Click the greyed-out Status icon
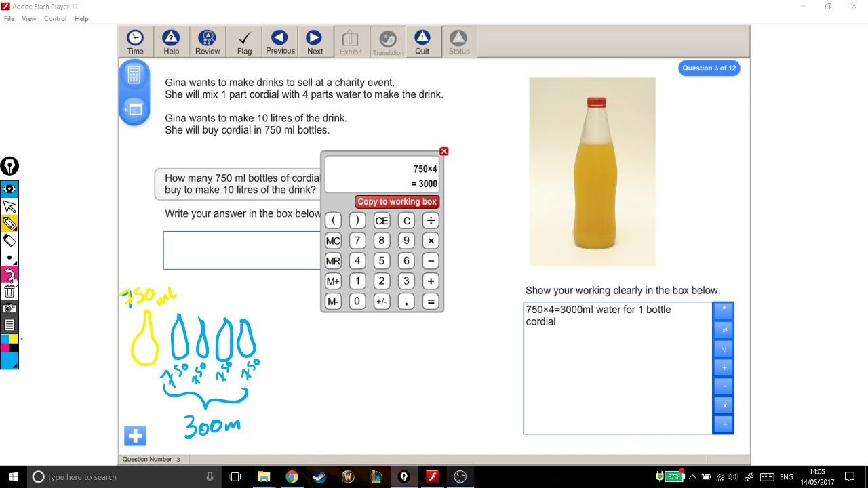The width and height of the screenshot is (868, 488). pyautogui.click(x=459, y=42)
